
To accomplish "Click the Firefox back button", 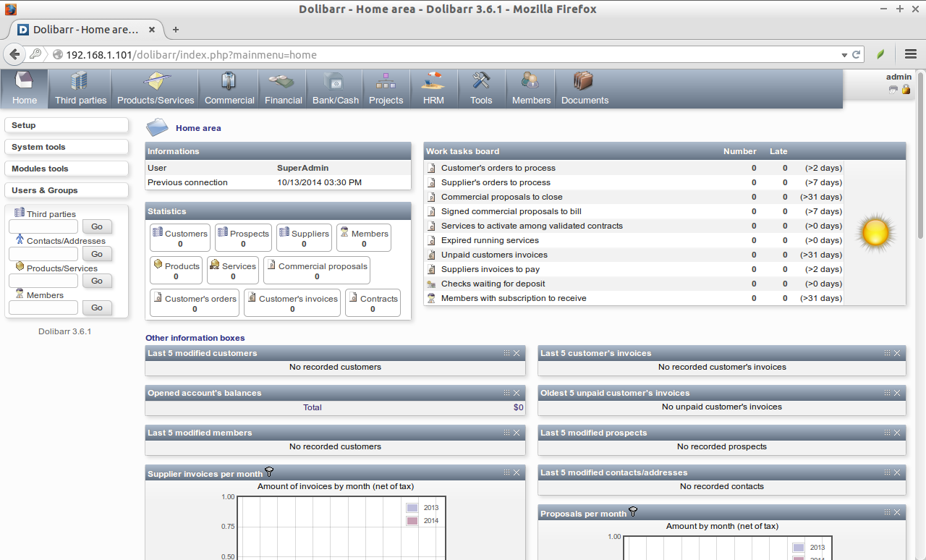I will pos(14,54).
